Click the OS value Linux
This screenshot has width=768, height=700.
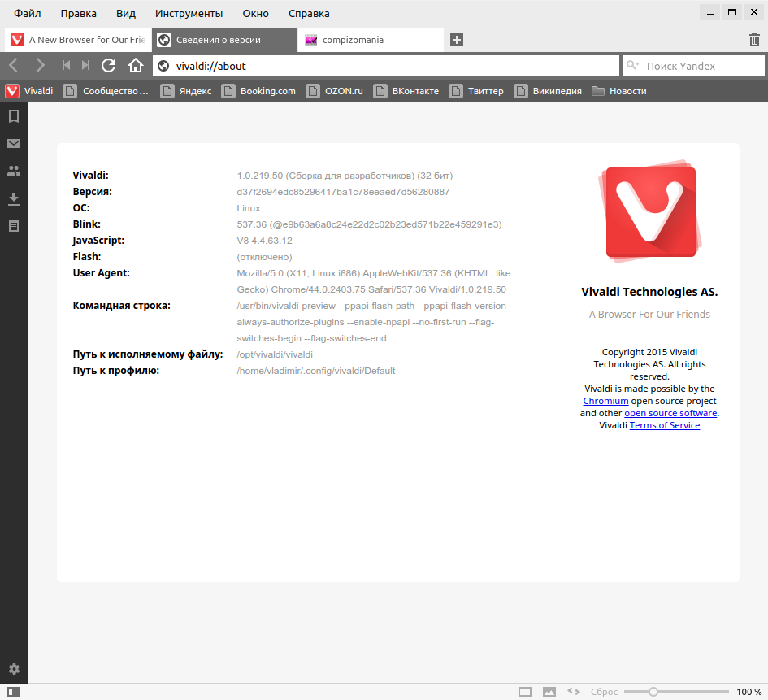[x=249, y=208]
